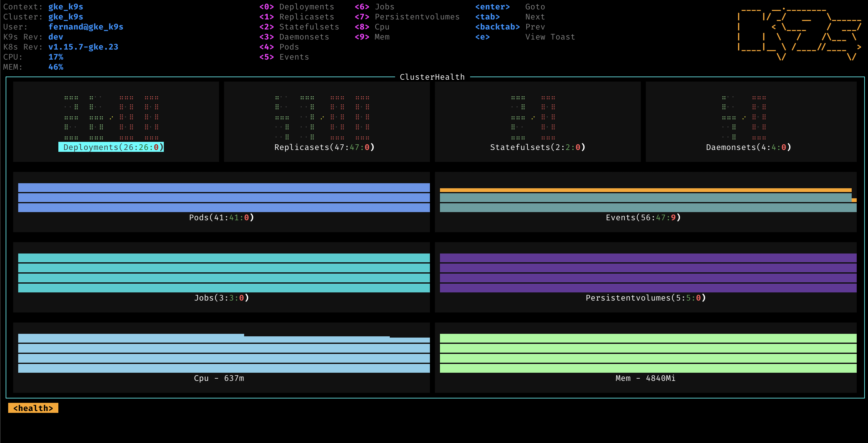The width and height of the screenshot is (868, 443).
Task: Click the Statefulsets dot-matrix counter graphic
Action: 533,117
